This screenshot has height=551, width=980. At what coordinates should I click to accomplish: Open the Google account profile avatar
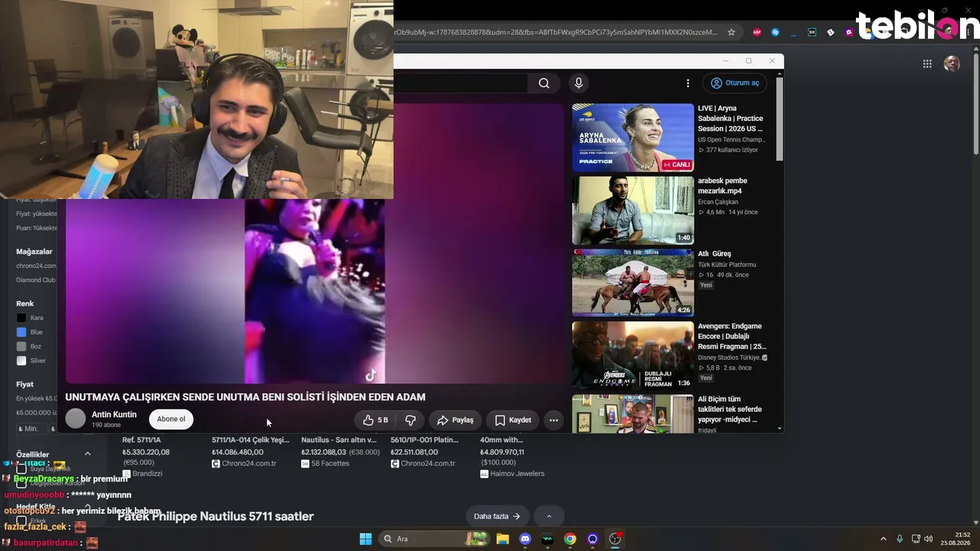tap(952, 64)
